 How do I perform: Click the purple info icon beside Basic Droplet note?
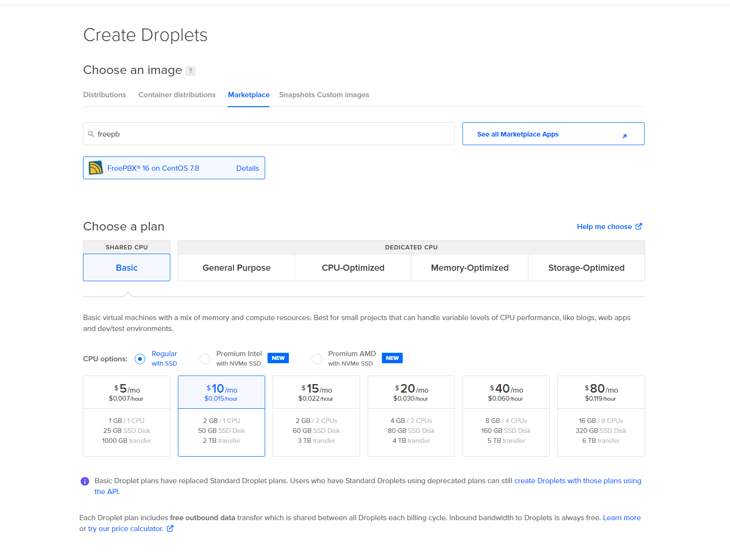[x=85, y=481]
